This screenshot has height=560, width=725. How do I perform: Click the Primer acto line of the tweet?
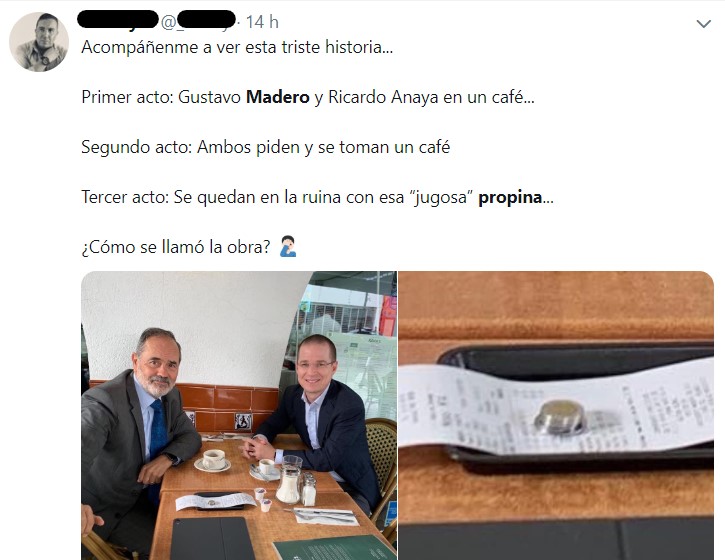click(308, 97)
